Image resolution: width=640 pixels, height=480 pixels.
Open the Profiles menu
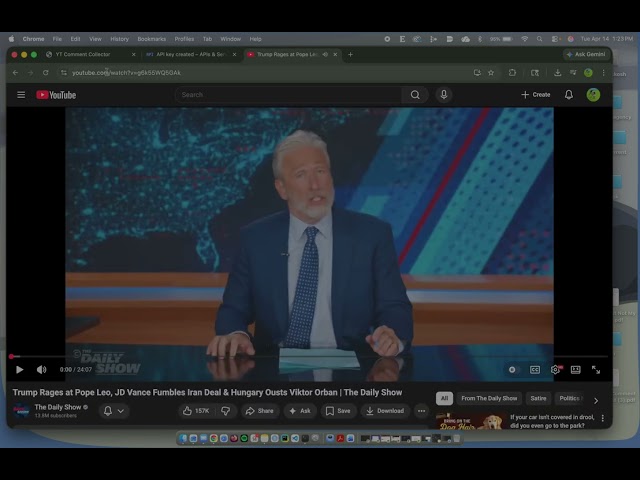184,39
